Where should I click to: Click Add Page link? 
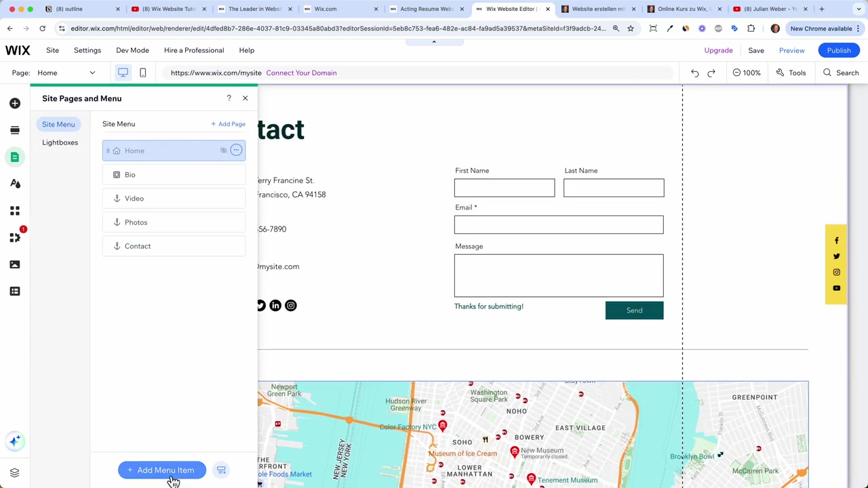228,124
